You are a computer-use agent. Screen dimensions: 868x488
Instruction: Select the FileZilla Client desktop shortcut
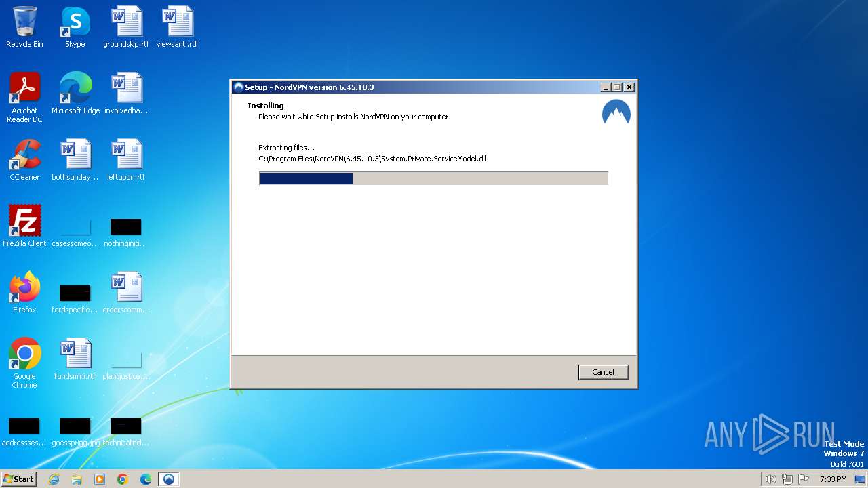pyautogui.click(x=24, y=227)
